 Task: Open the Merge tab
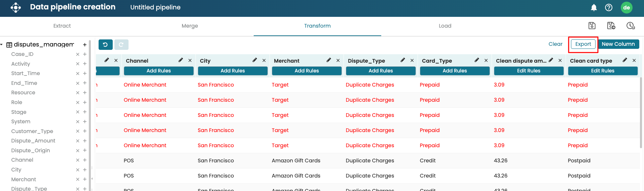coord(190,26)
